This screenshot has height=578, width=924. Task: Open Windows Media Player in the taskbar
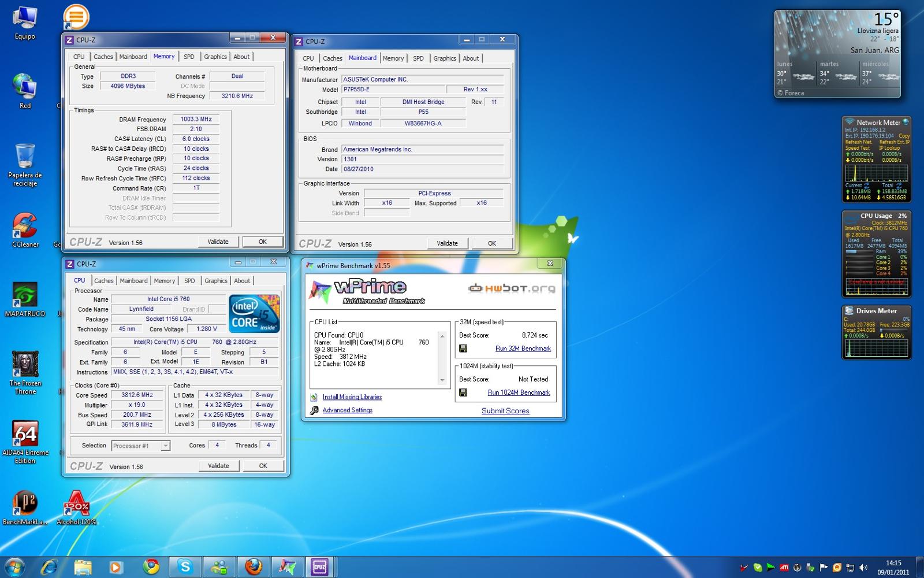(116, 567)
